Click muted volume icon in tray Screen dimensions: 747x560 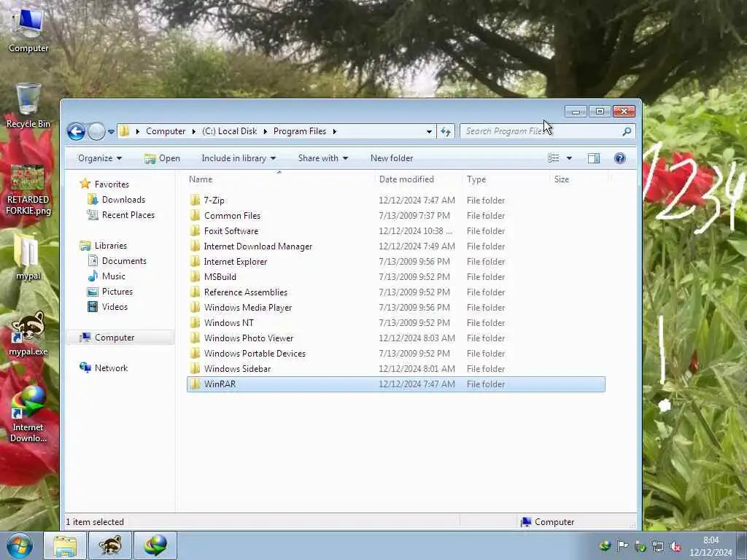[676, 547]
